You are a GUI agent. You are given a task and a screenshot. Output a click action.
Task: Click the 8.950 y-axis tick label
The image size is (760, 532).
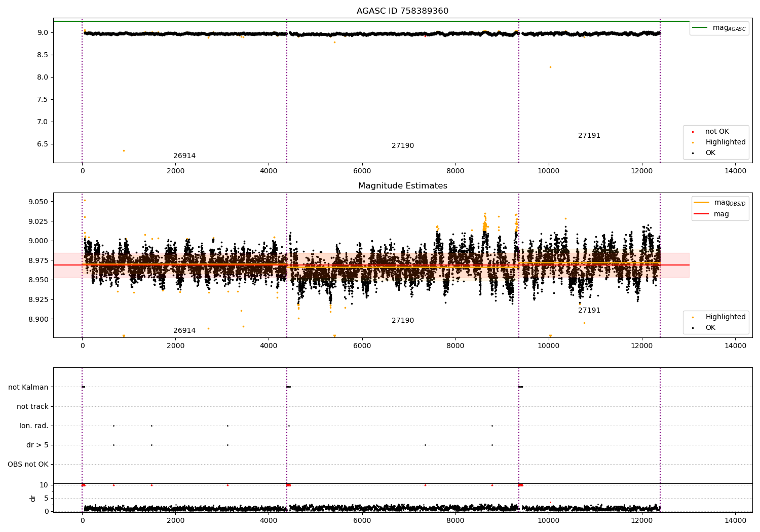tap(39, 280)
